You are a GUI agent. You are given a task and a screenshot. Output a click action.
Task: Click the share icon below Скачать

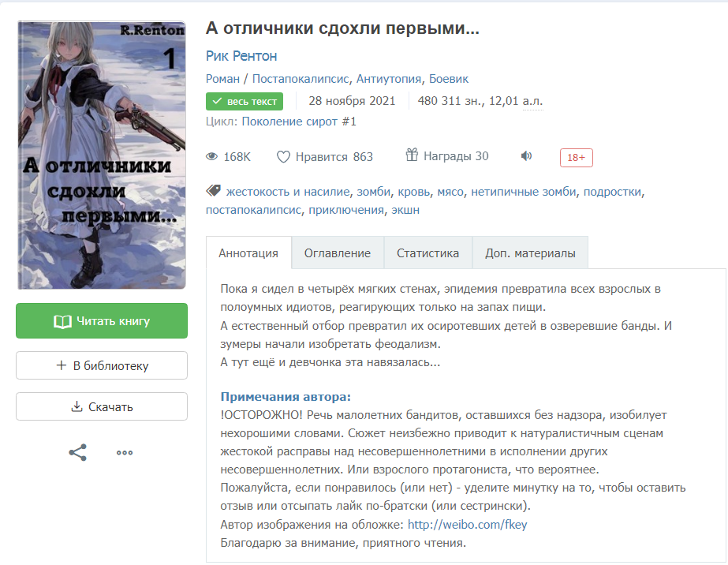(x=77, y=453)
